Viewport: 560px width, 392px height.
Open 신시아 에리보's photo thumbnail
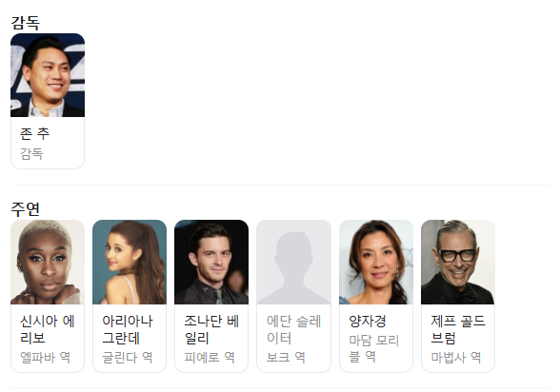click(x=48, y=263)
